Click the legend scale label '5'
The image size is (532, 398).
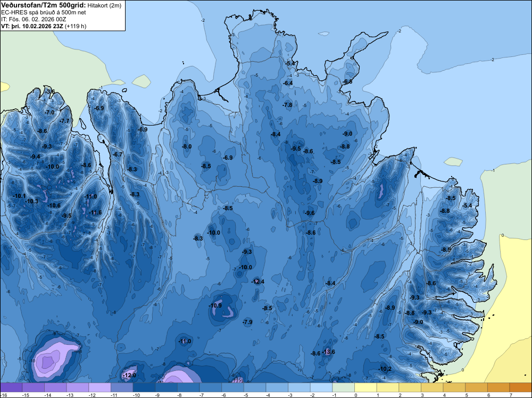(467, 395)
